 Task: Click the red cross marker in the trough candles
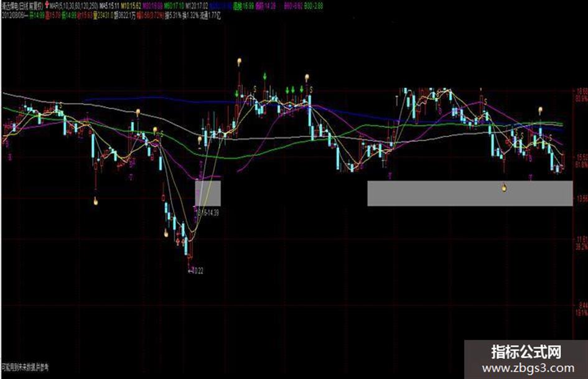click(x=177, y=241)
